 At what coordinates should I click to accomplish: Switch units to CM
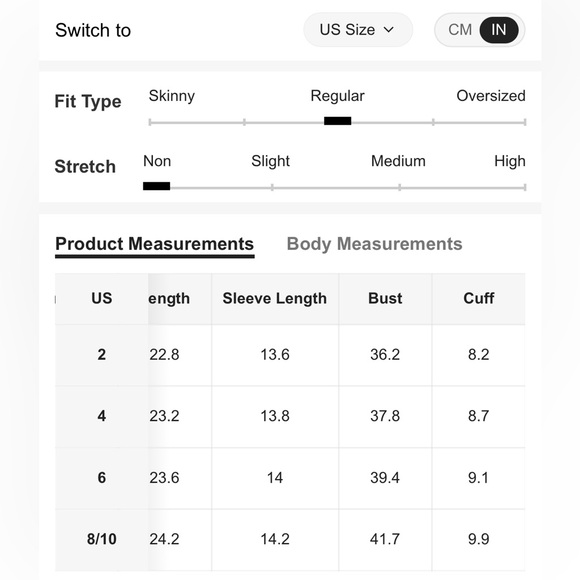click(460, 30)
